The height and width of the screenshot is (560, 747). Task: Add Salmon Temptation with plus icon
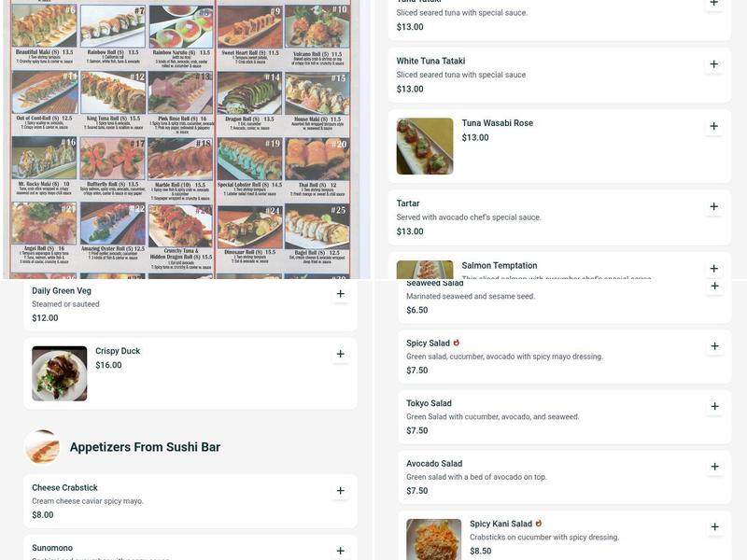point(713,269)
